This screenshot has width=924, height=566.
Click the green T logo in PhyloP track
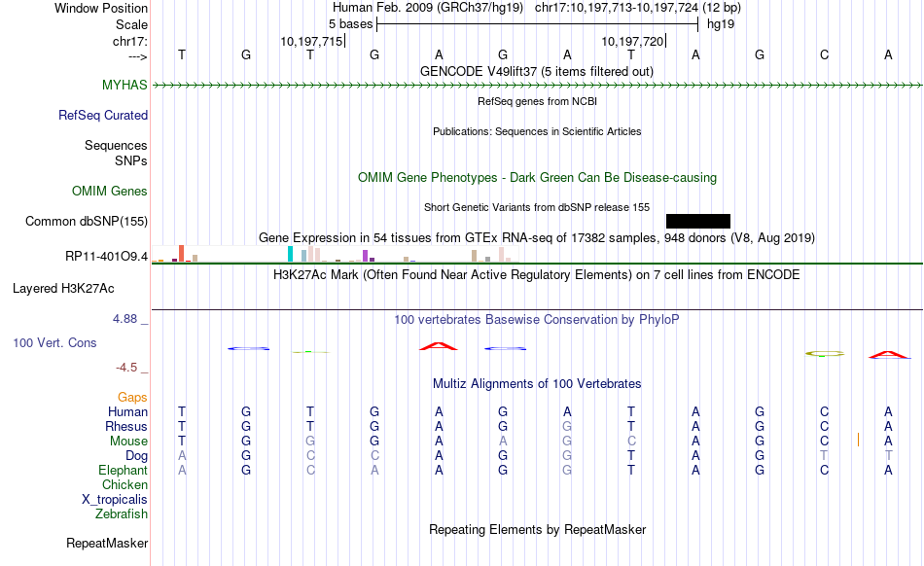(310, 352)
